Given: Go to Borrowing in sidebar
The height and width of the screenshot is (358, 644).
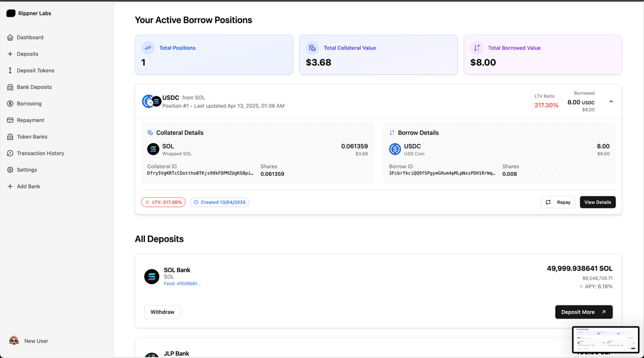Looking at the screenshot, I should (29, 104).
